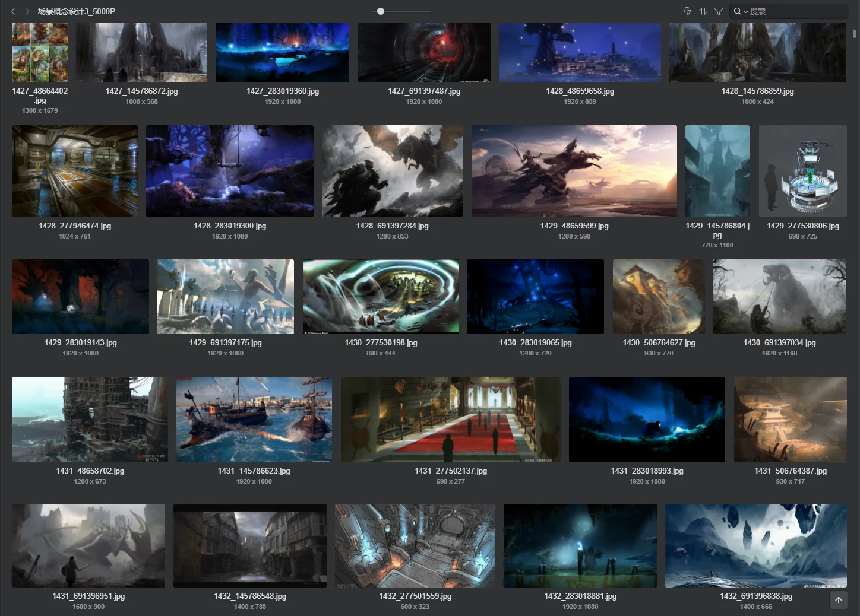Viewport: 860px width, 616px height.
Task: Click file name 1431_506764387.jpg
Action: [x=791, y=471]
